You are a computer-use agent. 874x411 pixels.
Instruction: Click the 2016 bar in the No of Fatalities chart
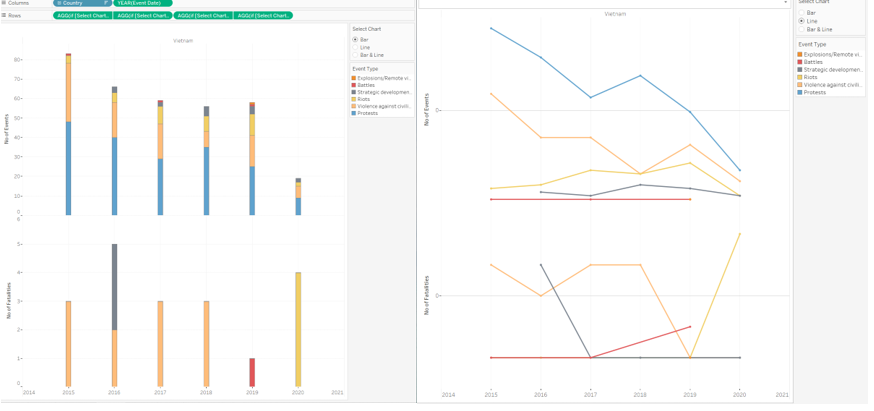114,315
